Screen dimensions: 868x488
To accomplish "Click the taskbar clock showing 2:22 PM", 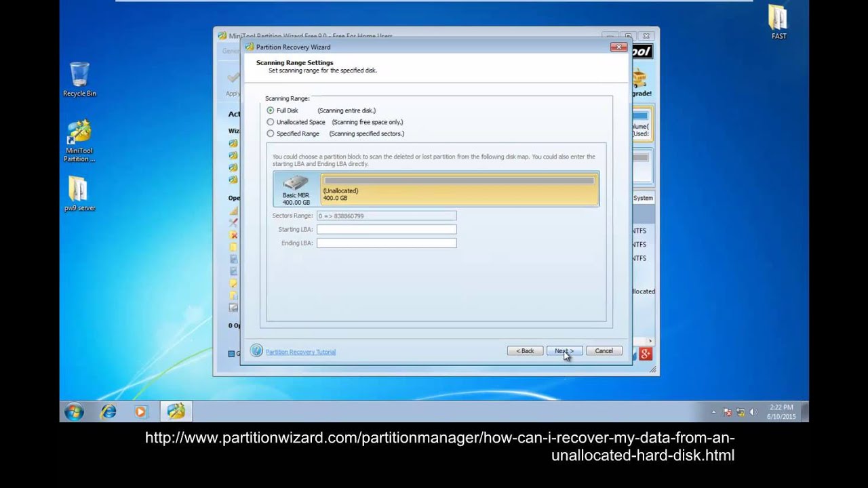I will (x=781, y=412).
